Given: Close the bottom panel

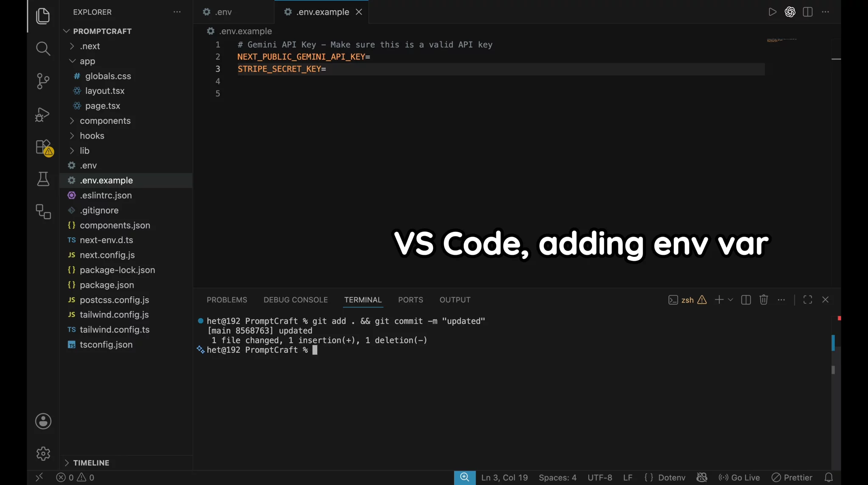Looking at the screenshot, I should pyautogui.click(x=825, y=300).
